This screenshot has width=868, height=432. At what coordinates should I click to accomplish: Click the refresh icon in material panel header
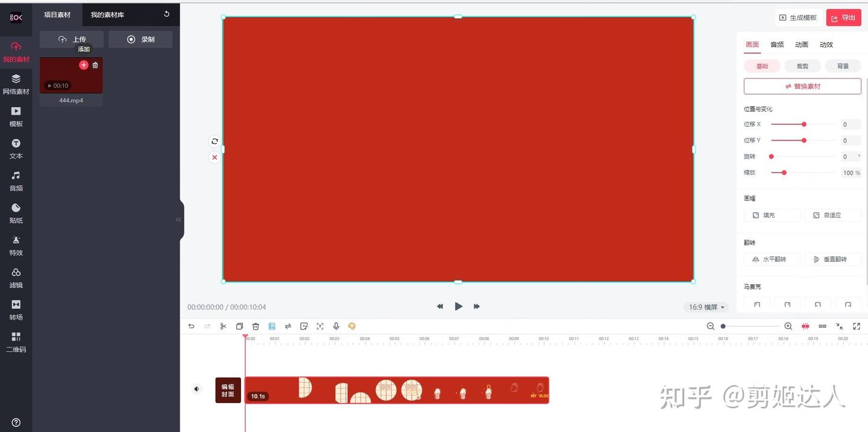point(166,14)
